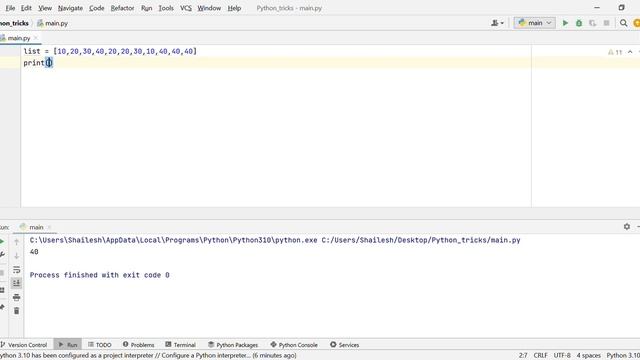
Task: Run main with the green play button in toolbar
Action: pos(565,23)
